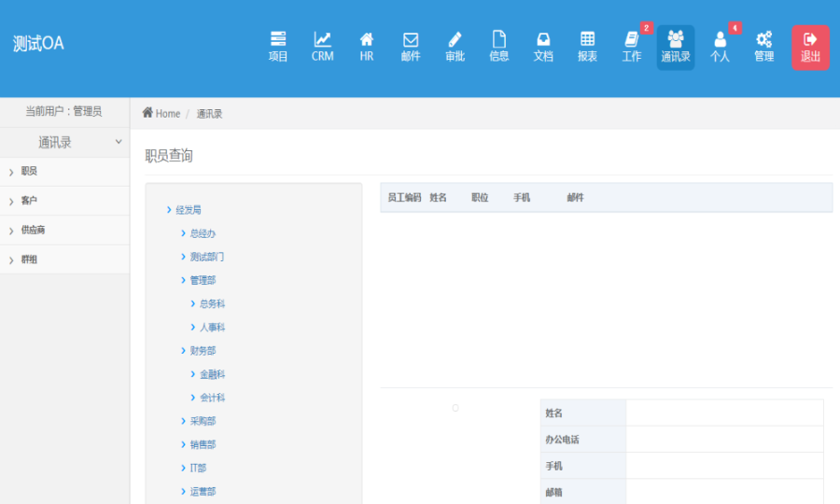Click the 姓名 column header in table
This screenshot has height=504, width=840.
(x=439, y=198)
